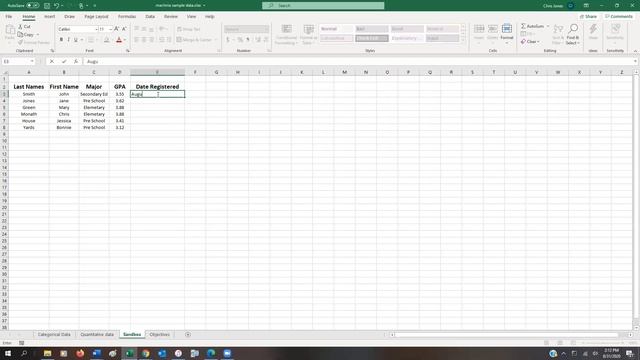Select the Quantitative data sheet tab
The height and width of the screenshot is (360, 640).
click(x=97, y=334)
